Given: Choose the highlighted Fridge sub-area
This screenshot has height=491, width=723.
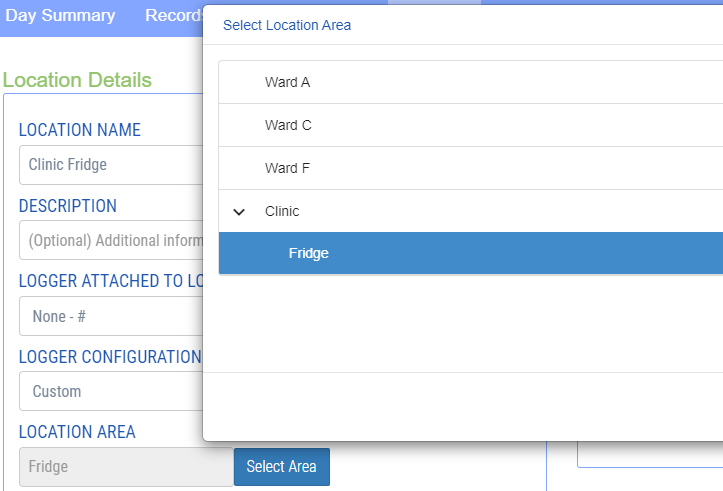Looking at the screenshot, I should pos(309,254).
